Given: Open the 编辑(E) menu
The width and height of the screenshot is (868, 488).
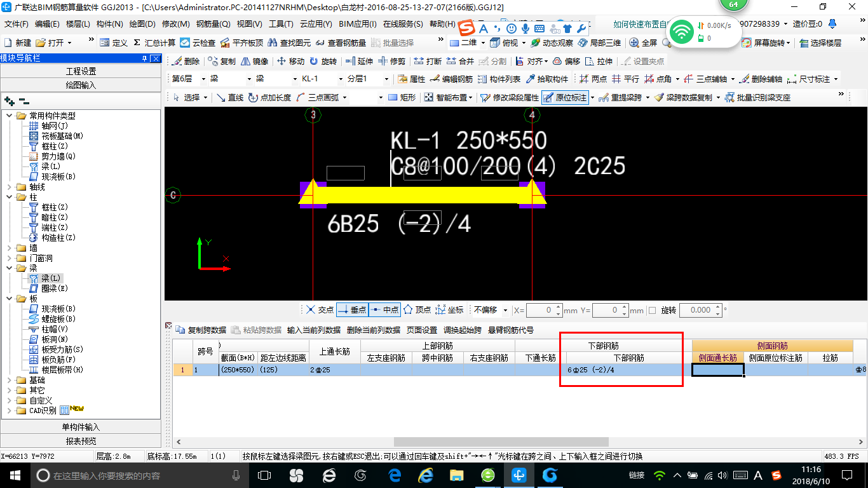Looking at the screenshot, I should [47, 24].
